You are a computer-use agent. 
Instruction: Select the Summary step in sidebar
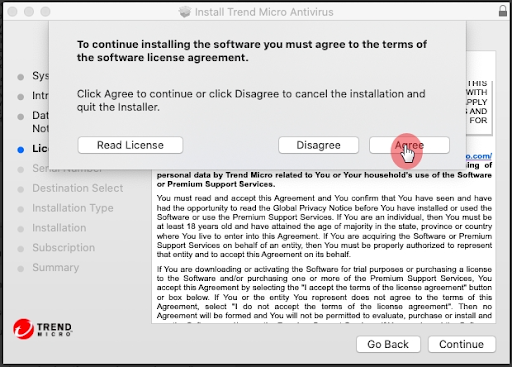(56, 267)
